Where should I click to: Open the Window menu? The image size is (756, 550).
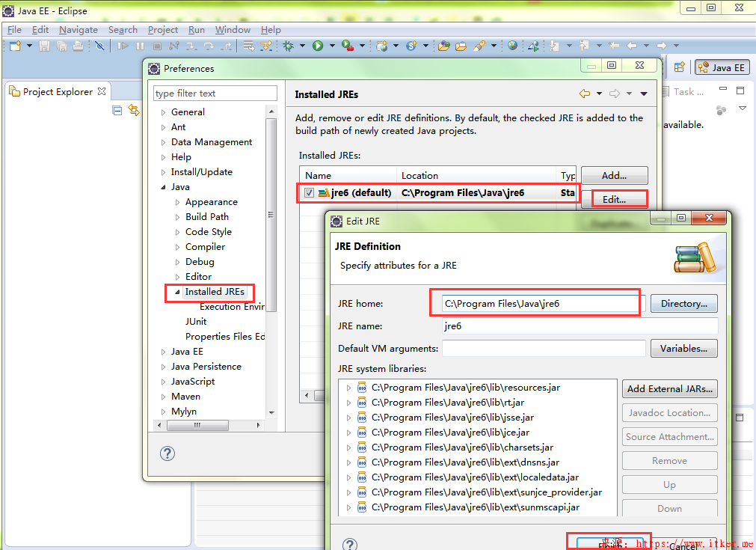[233, 30]
